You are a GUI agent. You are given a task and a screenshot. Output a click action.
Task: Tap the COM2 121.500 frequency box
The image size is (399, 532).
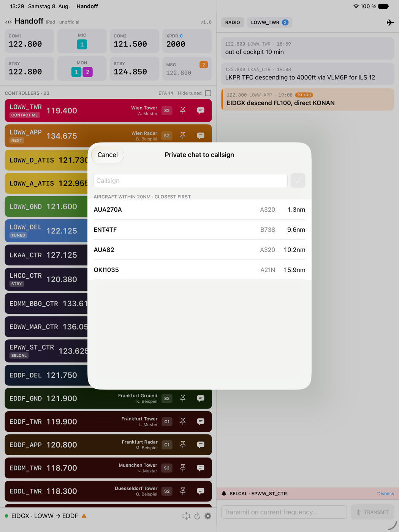pos(135,41)
